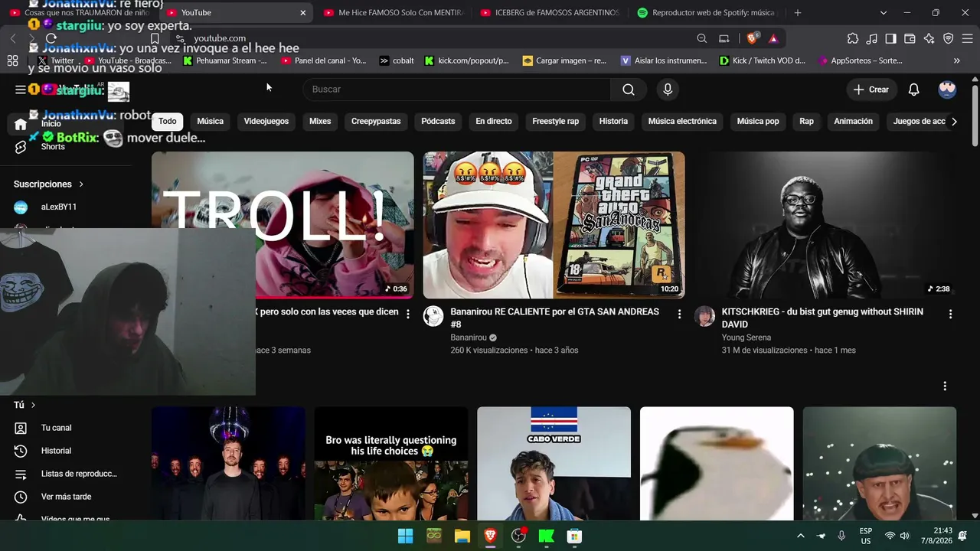Open the cobalt bookmark
This screenshot has width=980, height=551.
[x=397, y=60]
